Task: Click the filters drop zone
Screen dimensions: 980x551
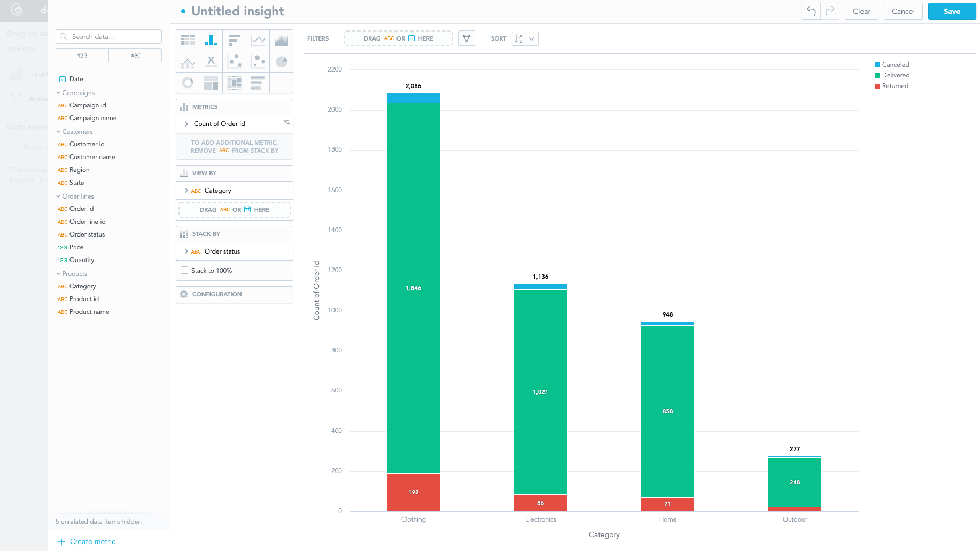Action: 399,38
